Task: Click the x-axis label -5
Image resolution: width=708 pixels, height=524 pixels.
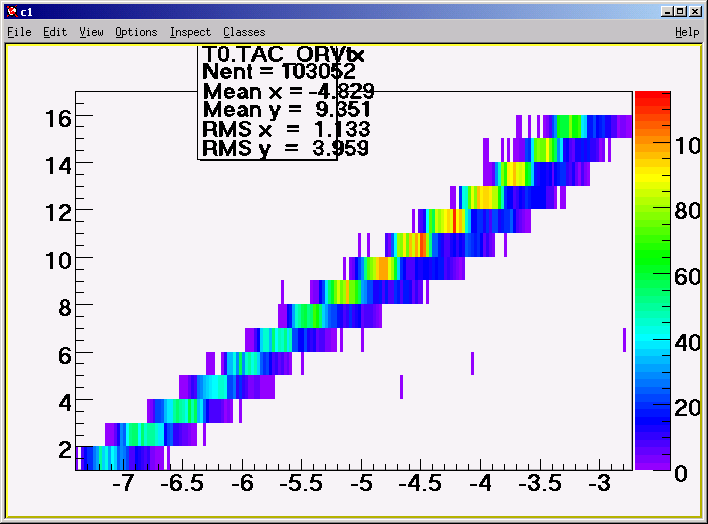Action: tap(362, 483)
